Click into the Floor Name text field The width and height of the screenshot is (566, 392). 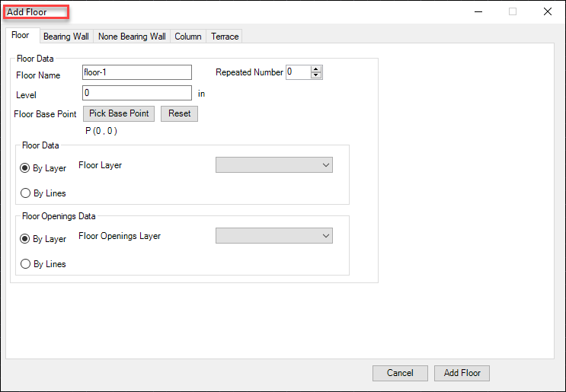click(x=137, y=72)
